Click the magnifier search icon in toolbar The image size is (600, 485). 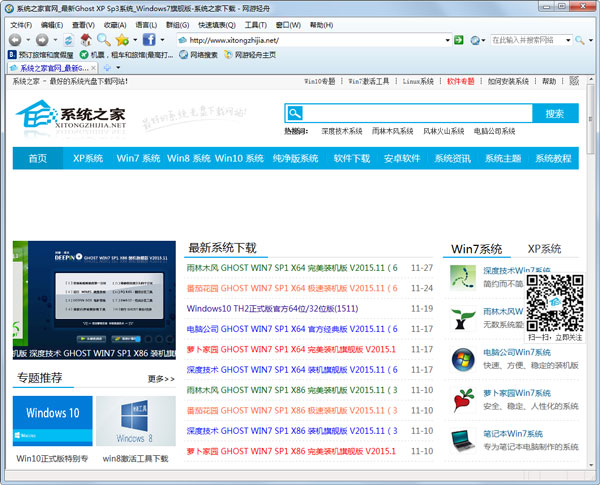click(x=103, y=40)
